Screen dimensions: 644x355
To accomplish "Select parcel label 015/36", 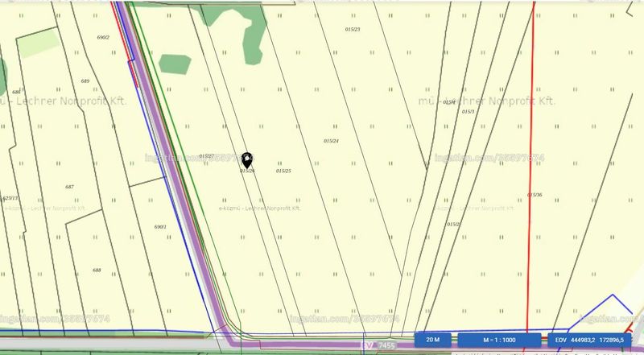I will [x=535, y=195].
